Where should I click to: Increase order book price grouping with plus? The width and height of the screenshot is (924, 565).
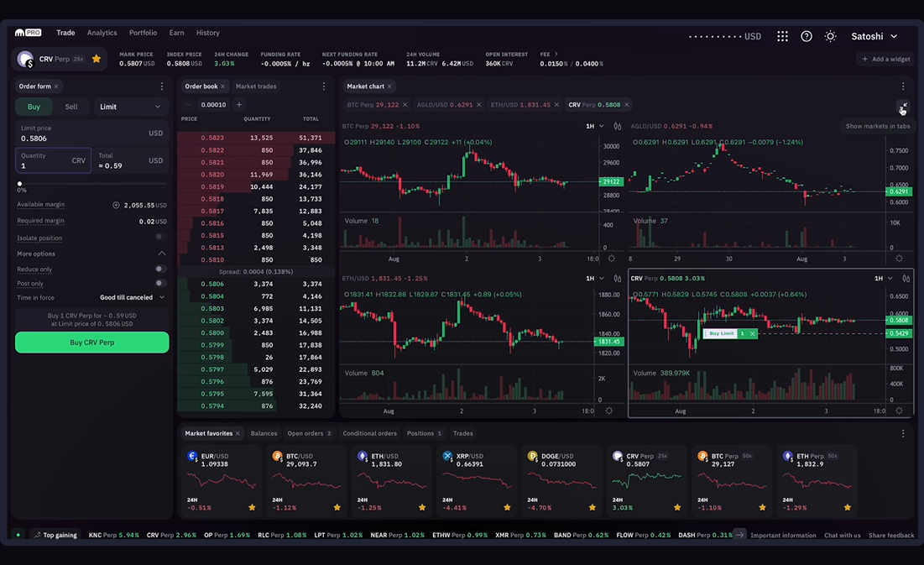tap(238, 104)
